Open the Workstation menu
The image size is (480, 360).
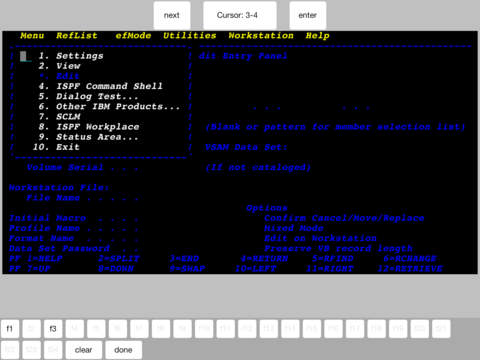(261, 36)
